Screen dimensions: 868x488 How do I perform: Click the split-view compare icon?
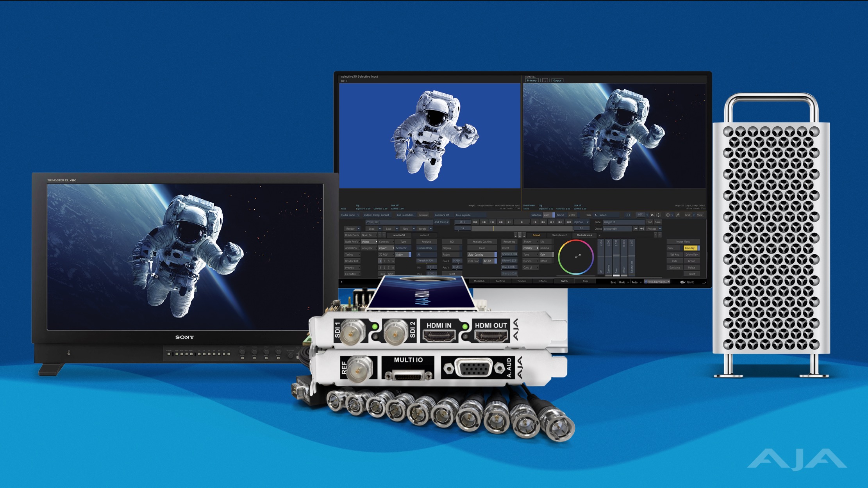point(628,215)
